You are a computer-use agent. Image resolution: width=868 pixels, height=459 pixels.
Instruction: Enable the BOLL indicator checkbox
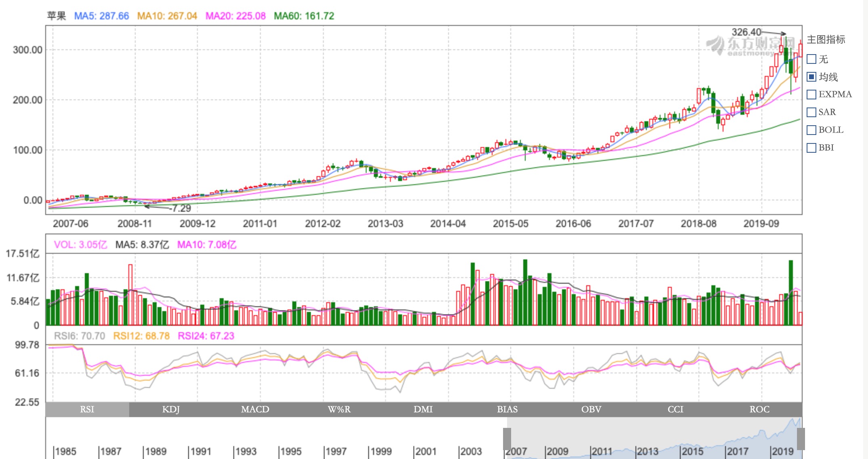pyautogui.click(x=811, y=130)
